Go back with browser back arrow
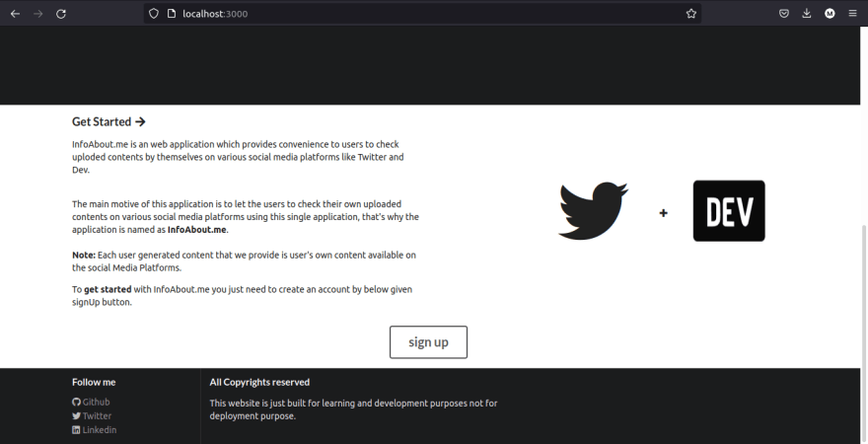 click(x=15, y=14)
